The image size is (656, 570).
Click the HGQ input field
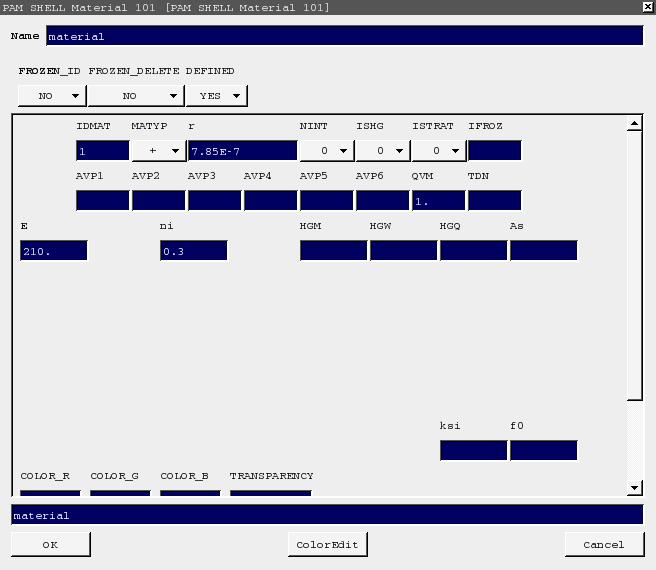coord(474,250)
